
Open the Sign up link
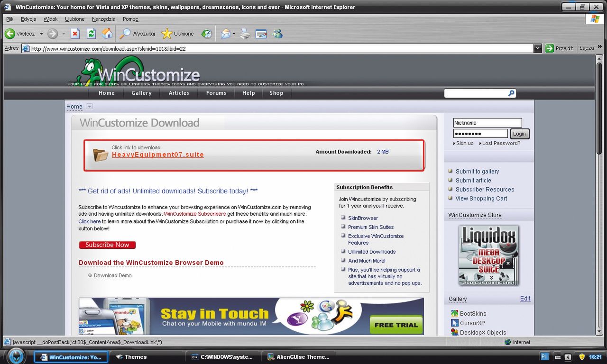[x=465, y=143]
